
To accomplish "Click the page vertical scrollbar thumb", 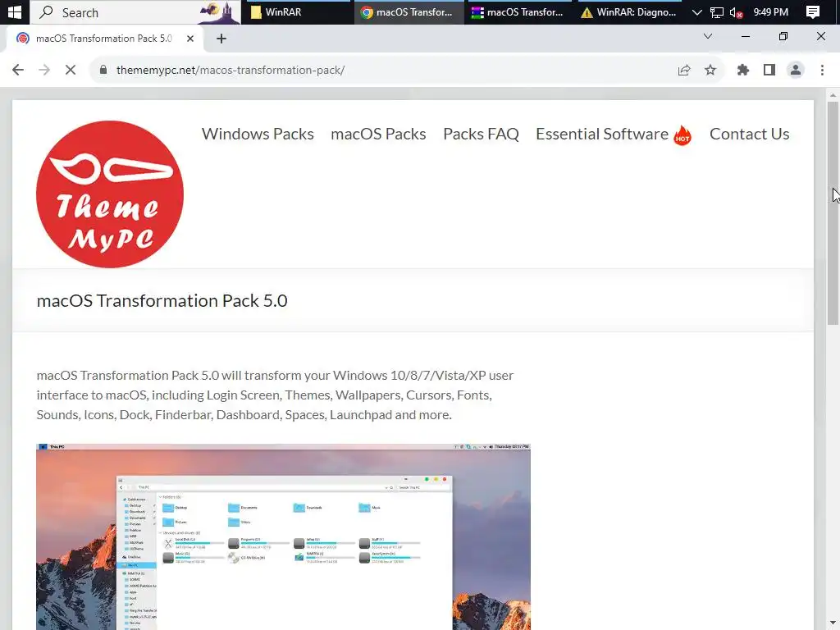I will (833, 212).
